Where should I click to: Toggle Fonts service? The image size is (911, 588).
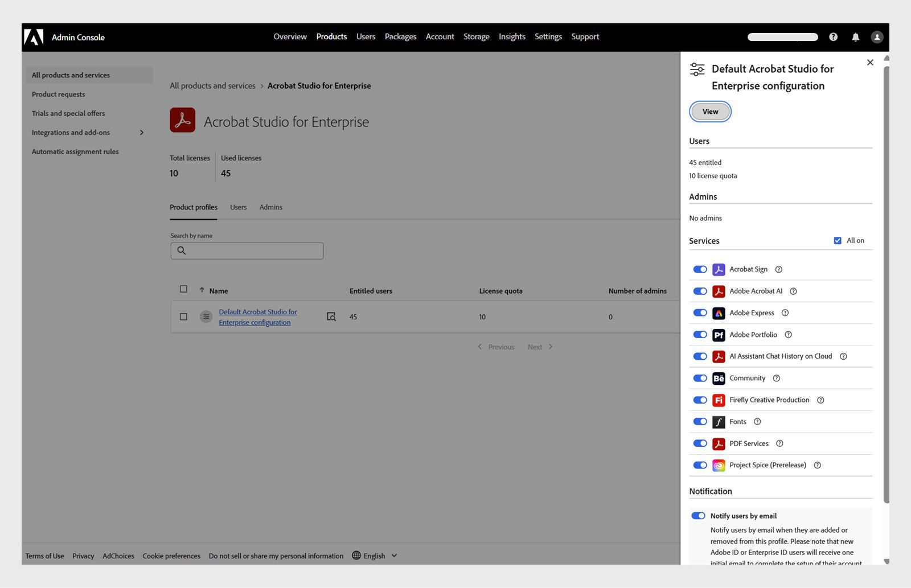click(x=700, y=422)
